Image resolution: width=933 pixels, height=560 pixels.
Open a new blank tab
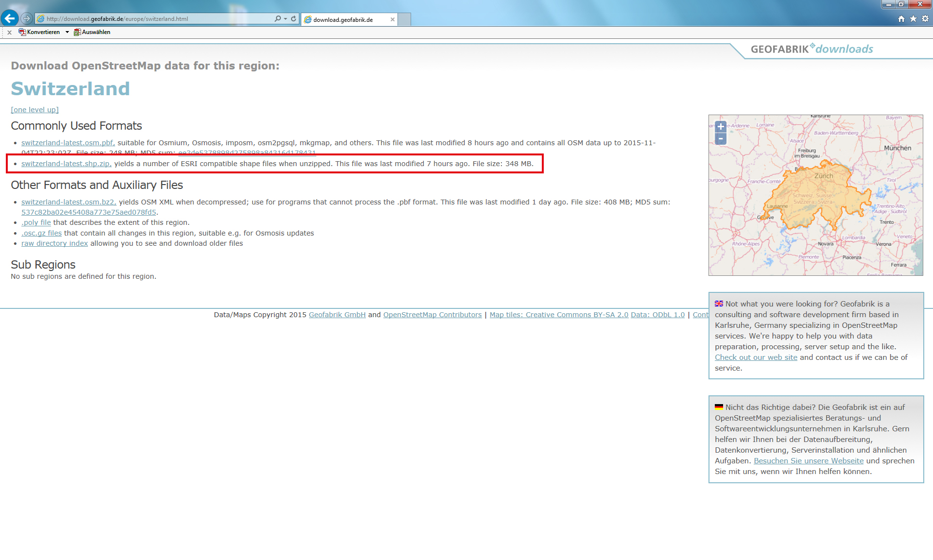[x=404, y=19]
